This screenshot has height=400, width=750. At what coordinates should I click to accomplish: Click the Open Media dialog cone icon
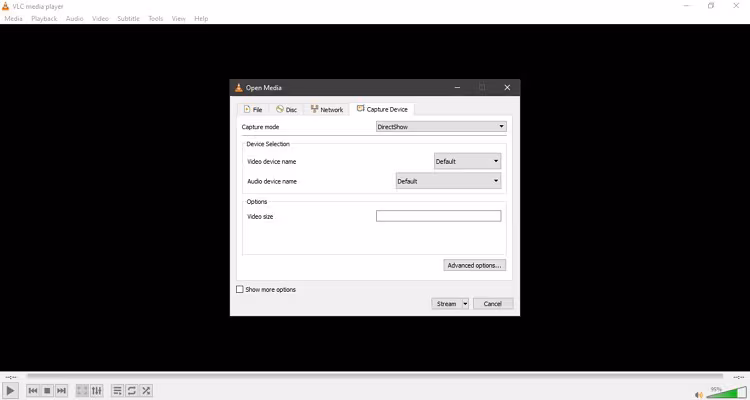point(239,88)
